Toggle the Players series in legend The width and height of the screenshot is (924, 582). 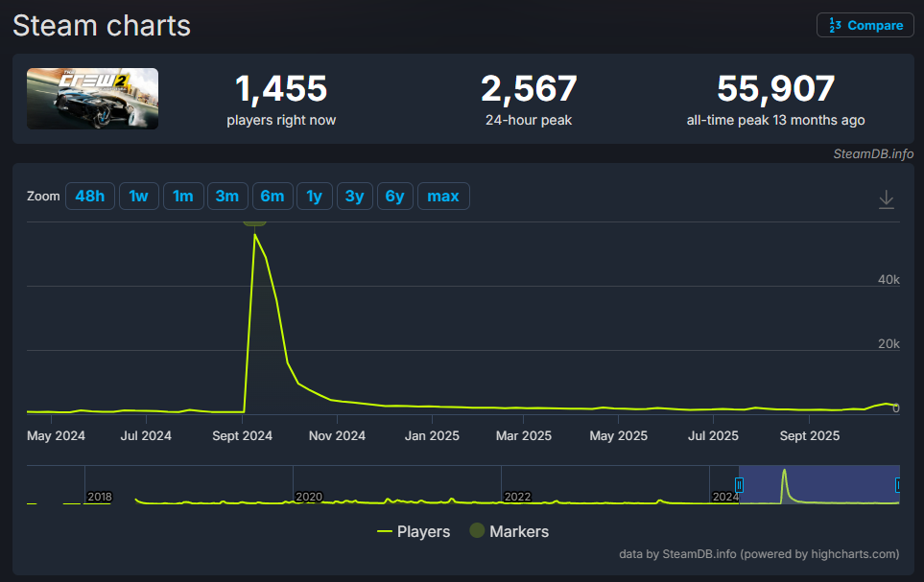point(414,531)
